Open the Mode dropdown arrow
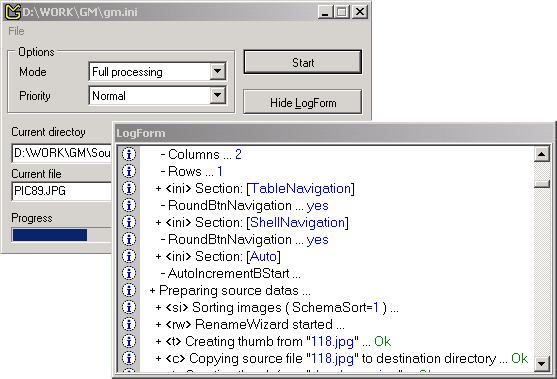Image resolution: width=557 pixels, height=379 pixels. point(217,72)
